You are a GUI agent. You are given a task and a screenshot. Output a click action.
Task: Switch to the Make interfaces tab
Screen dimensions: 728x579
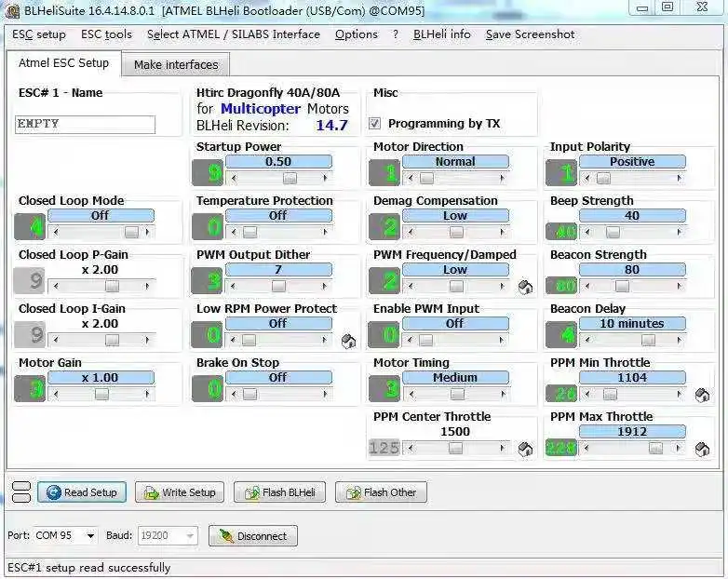176,64
